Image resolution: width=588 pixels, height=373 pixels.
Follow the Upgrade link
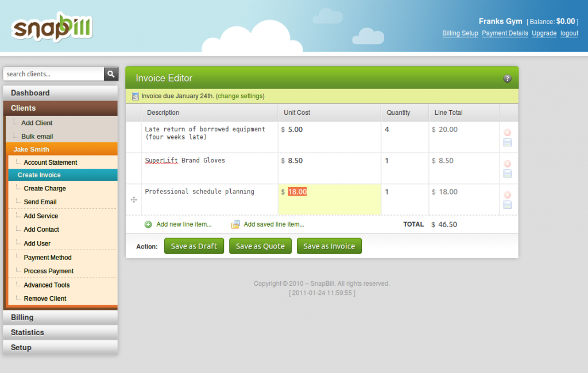coord(544,33)
